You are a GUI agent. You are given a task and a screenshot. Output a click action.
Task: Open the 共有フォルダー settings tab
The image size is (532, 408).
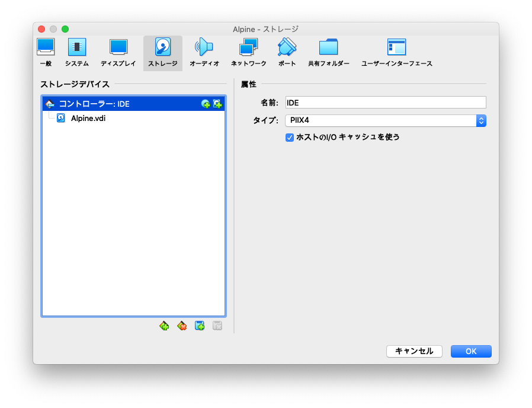pos(328,53)
